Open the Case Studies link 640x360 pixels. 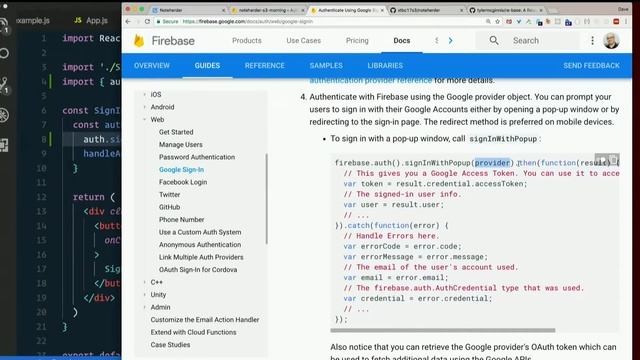pyautogui.click(x=170, y=344)
